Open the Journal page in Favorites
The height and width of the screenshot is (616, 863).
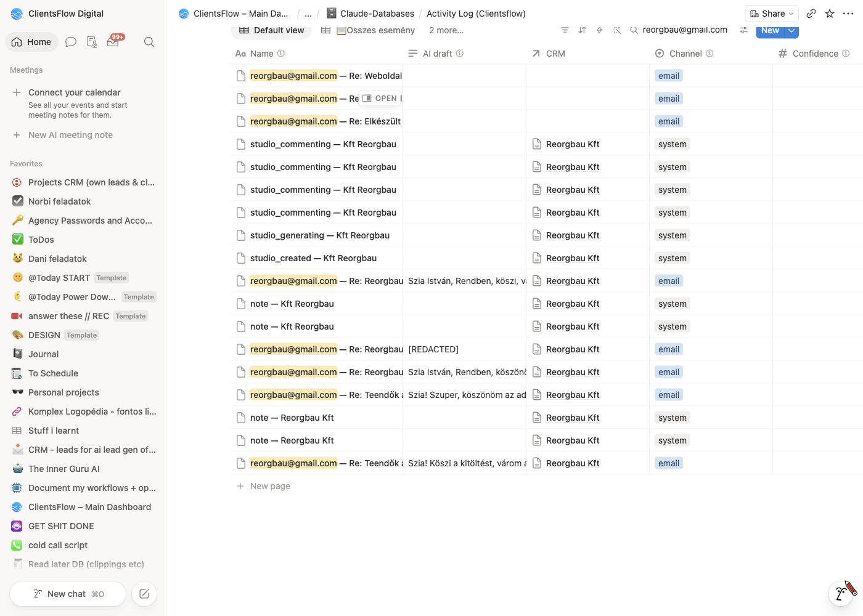tap(83, 354)
